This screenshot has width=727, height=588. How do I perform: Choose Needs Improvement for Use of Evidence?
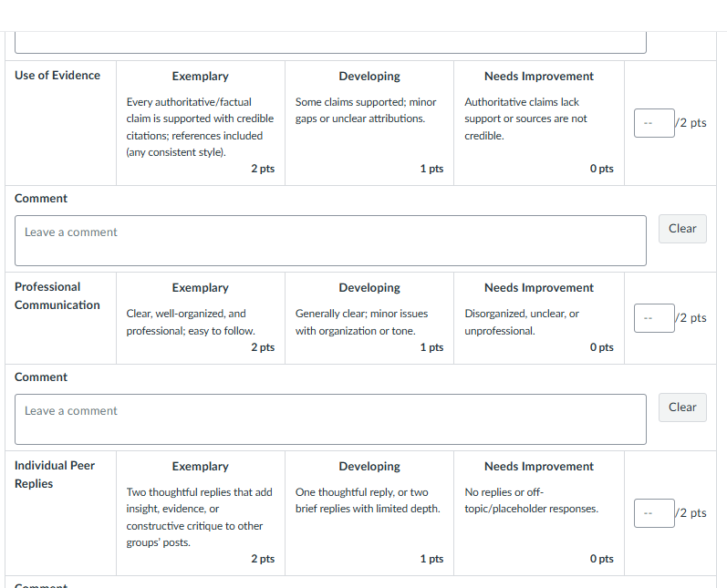[539, 123]
